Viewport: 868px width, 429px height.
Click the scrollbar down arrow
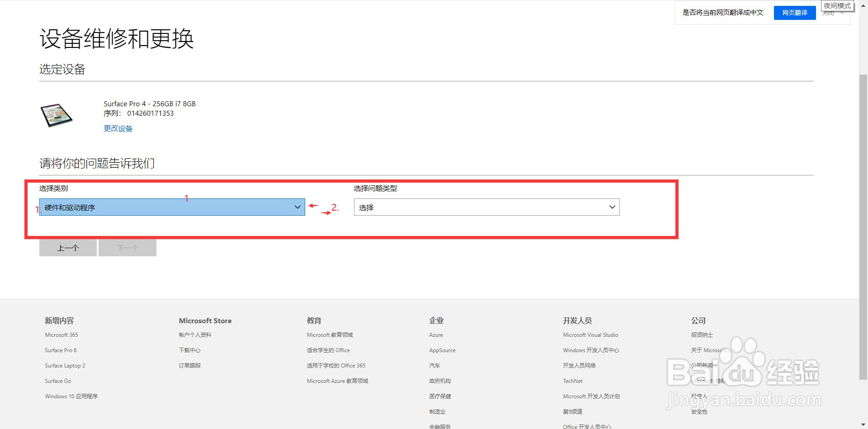(x=863, y=425)
